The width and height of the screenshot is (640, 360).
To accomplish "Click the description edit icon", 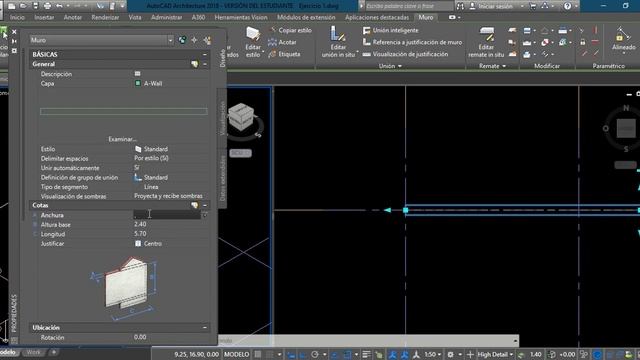I will point(138,73).
